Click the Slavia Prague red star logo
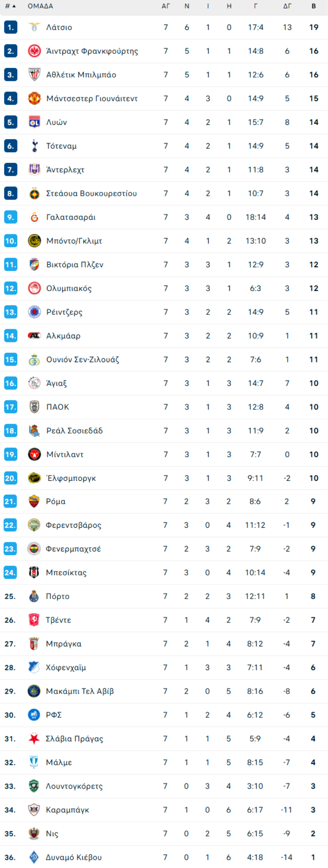This screenshot has width=328, height=868. click(x=34, y=738)
